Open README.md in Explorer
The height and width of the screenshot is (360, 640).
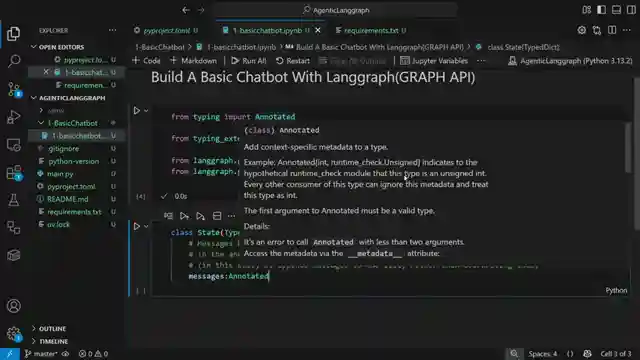[68, 199]
